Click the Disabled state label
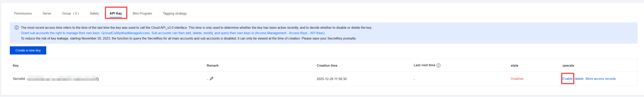The height and width of the screenshot is (97, 644). tap(517, 79)
